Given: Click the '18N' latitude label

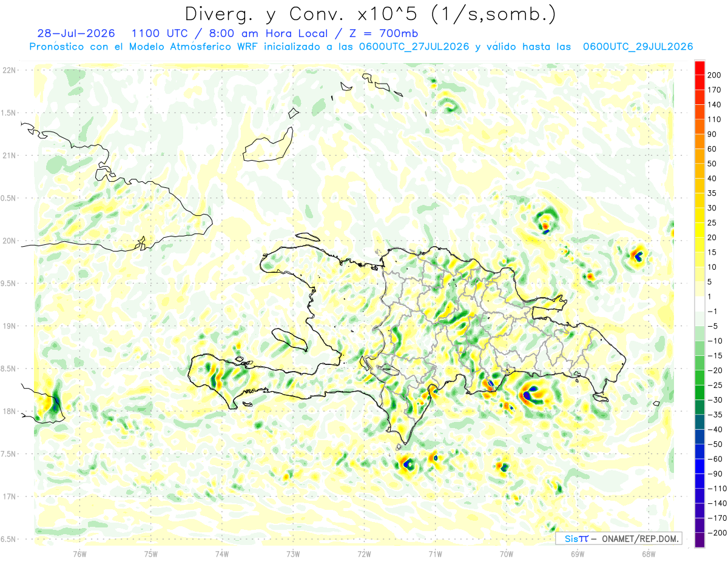Looking at the screenshot, I should point(9,411).
